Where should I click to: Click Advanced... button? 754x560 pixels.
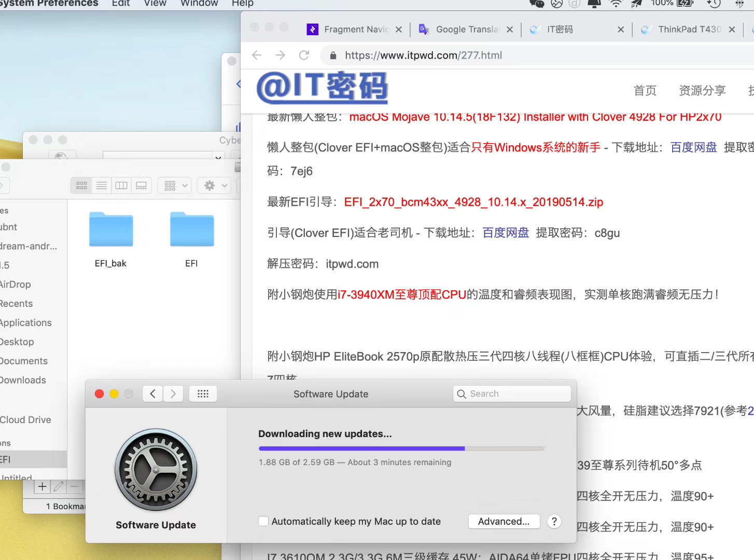pos(504,521)
